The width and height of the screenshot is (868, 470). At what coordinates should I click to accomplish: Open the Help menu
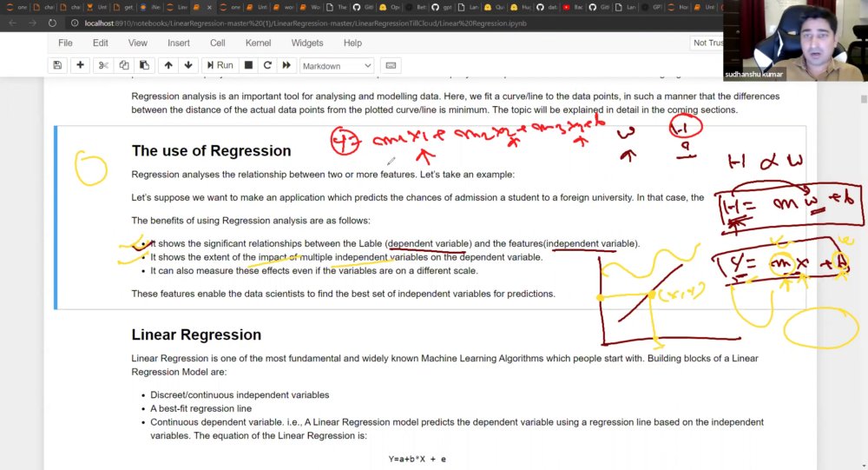pyautogui.click(x=352, y=43)
